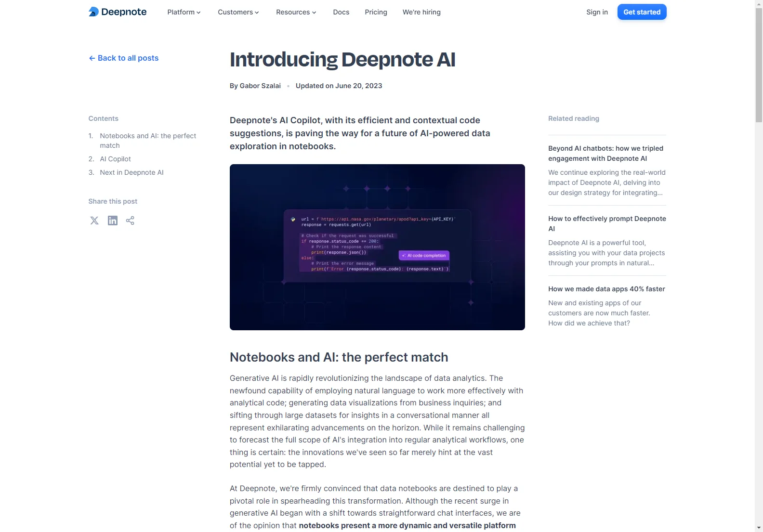Click the Introducing Deepnote AI title
The image size is (763, 532).
(x=342, y=60)
